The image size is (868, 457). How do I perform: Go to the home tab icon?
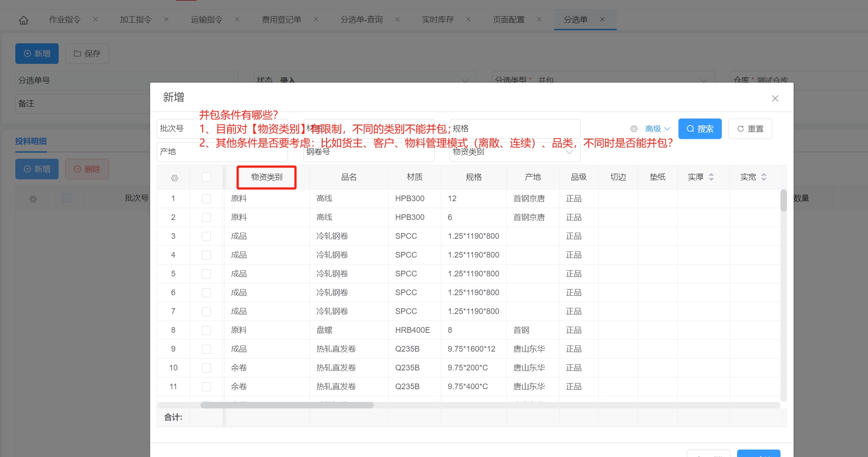[x=24, y=20]
